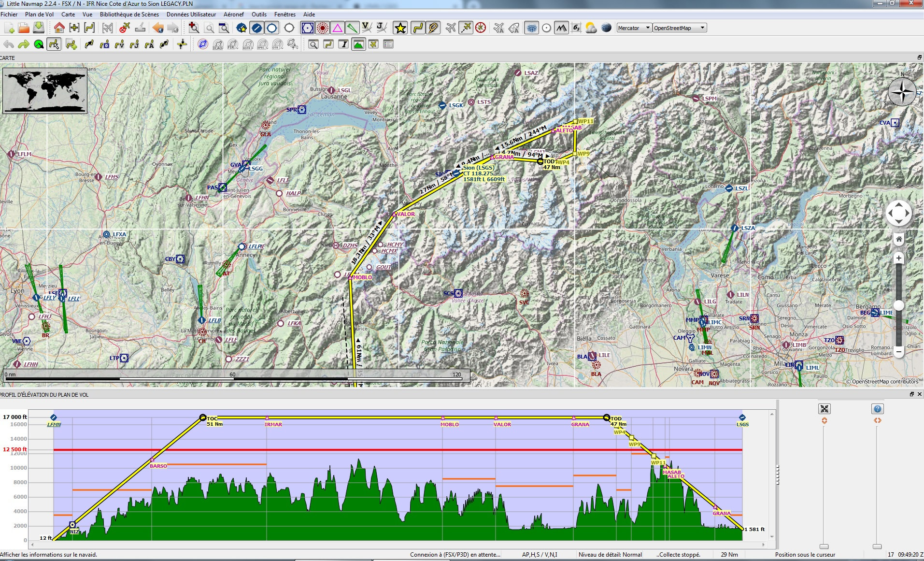Toggle the hillshading mountain button

coord(561,28)
